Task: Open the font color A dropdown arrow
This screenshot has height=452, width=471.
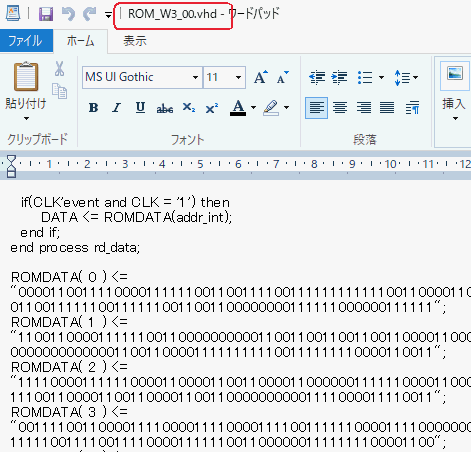Action: coord(253,108)
